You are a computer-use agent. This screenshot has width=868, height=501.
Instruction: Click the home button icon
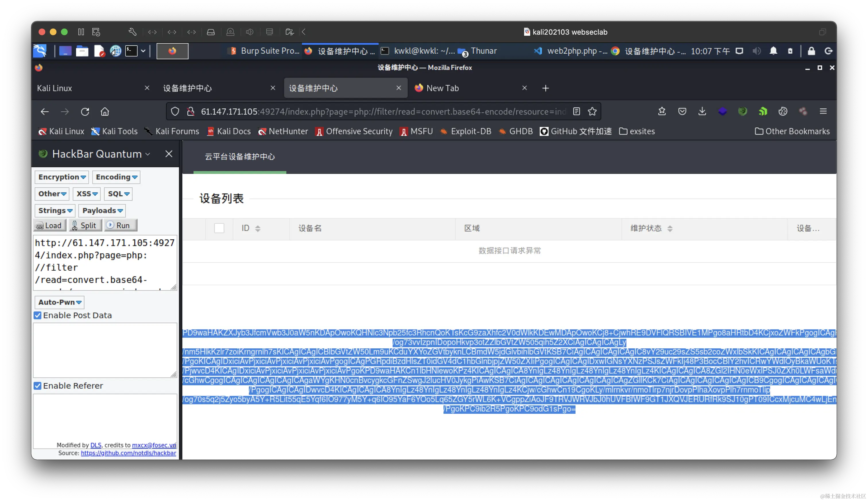105,112
